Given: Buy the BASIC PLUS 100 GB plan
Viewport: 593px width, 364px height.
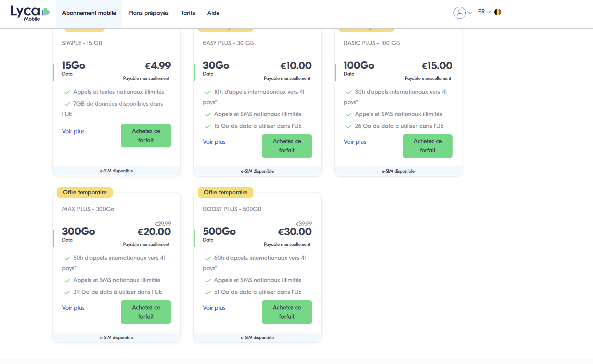Looking at the screenshot, I should click(427, 146).
